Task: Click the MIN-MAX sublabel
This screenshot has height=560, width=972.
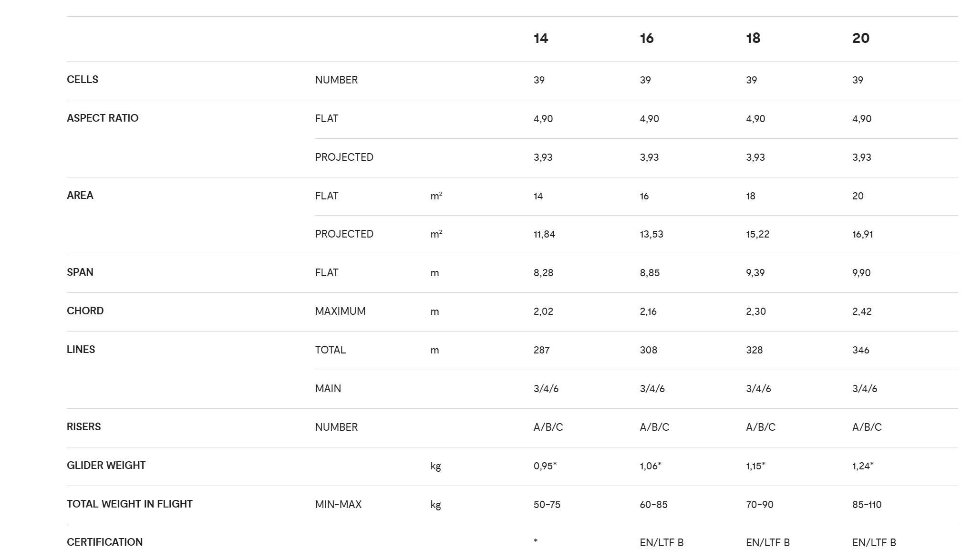Action: pyautogui.click(x=338, y=505)
